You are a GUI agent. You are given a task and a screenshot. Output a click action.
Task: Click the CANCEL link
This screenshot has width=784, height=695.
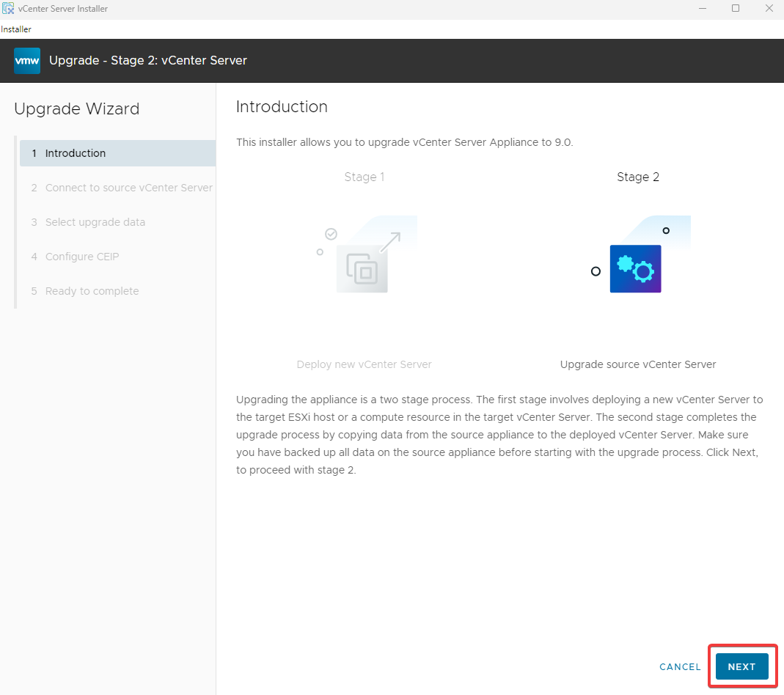(x=680, y=667)
